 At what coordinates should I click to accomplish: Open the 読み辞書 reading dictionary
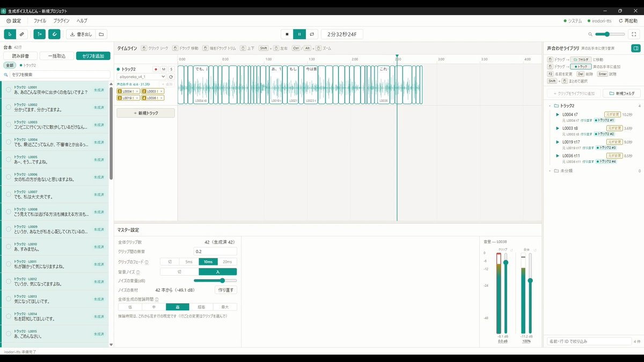[x=21, y=56]
